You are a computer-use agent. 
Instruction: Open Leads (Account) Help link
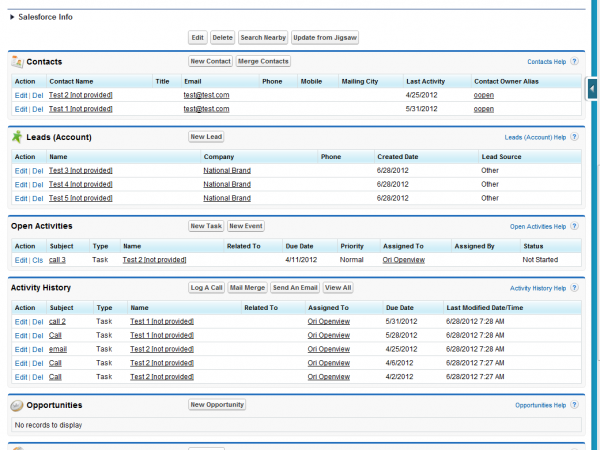coord(535,137)
